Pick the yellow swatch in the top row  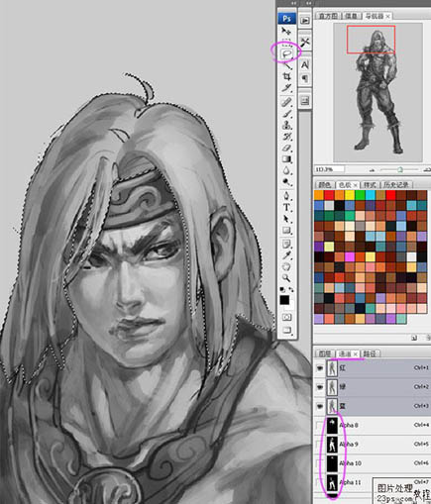point(350,195)
